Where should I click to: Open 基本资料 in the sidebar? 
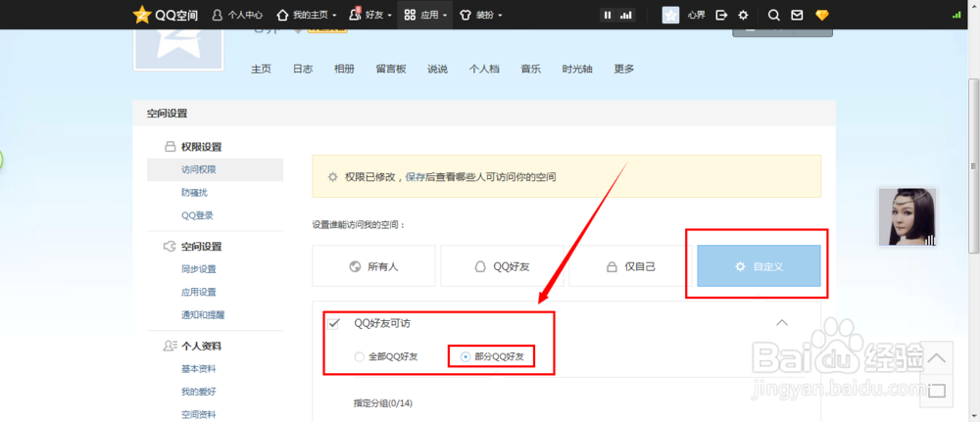pyautogui.click(x=199, y=369)
